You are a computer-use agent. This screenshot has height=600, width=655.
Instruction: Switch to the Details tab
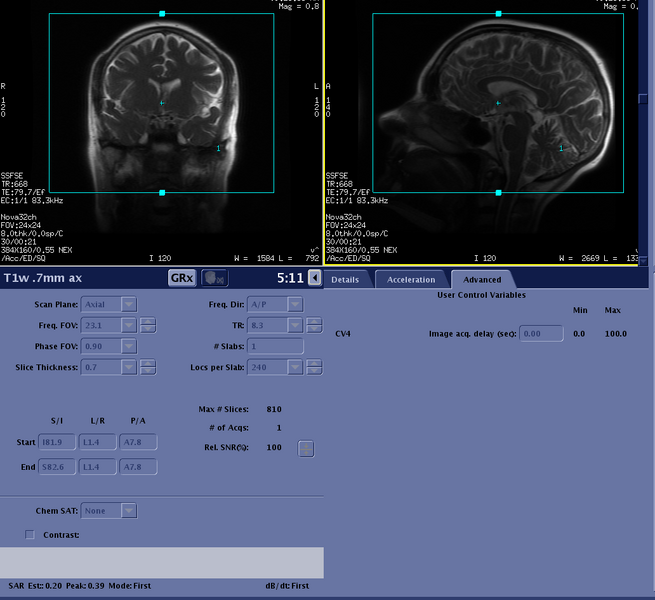point(345,280)
